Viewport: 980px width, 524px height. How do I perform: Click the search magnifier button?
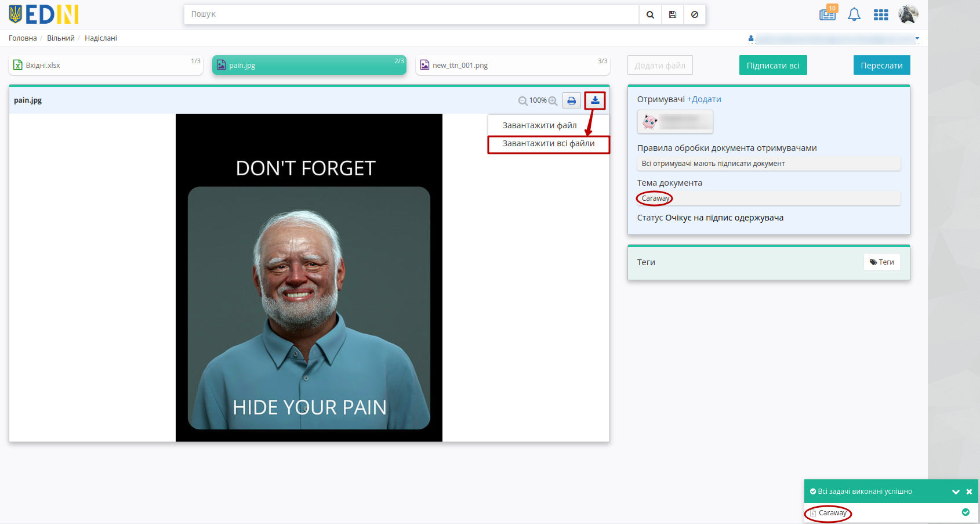tap(650, 15)
